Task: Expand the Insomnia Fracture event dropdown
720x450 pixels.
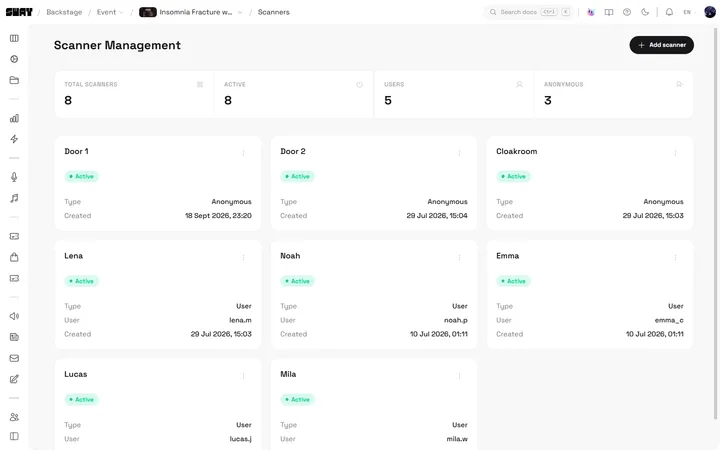Action: tap(239, 12)
